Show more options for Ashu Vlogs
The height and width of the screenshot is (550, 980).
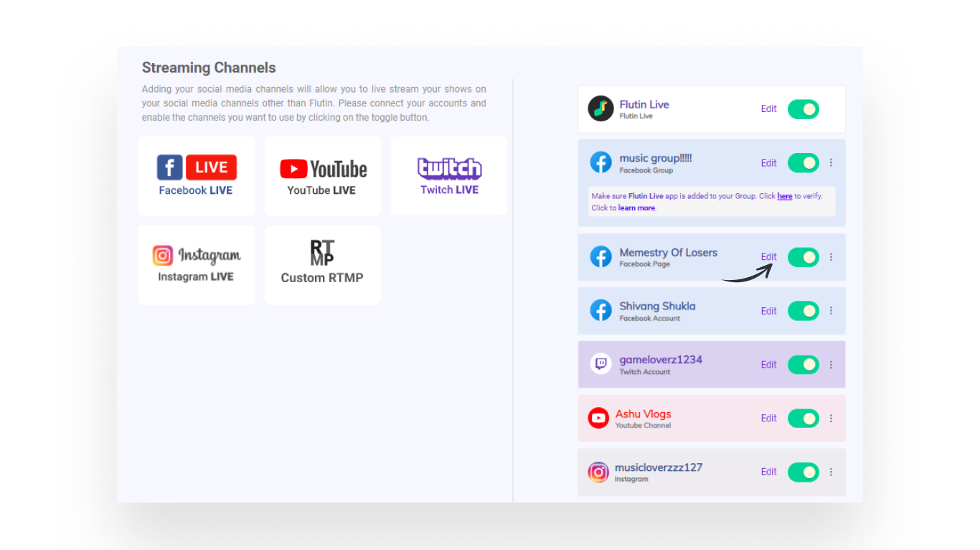(x=831, y=418)
